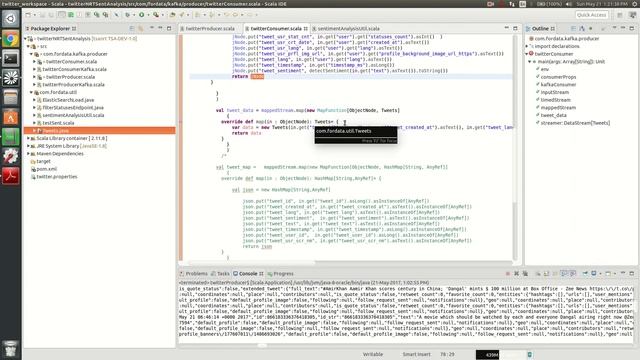
Task: Click the Debug bug toolbar icon
Action: tap(127, 15)
